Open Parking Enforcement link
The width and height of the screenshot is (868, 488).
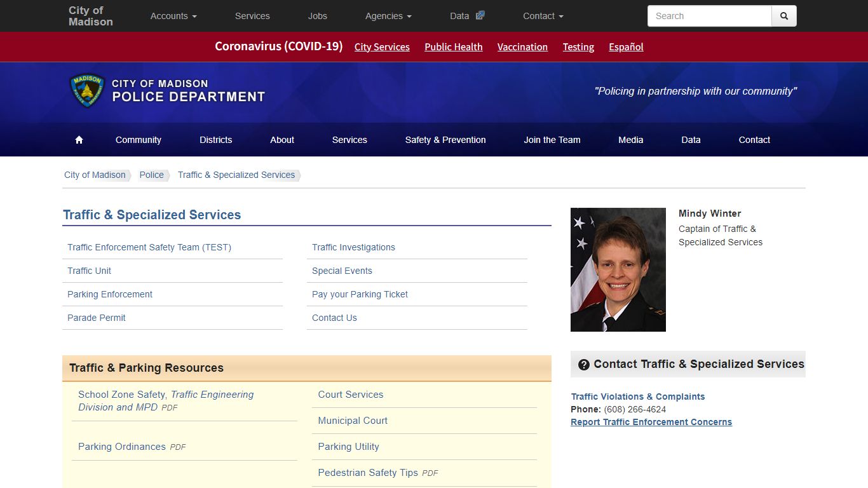pos(110,294)
